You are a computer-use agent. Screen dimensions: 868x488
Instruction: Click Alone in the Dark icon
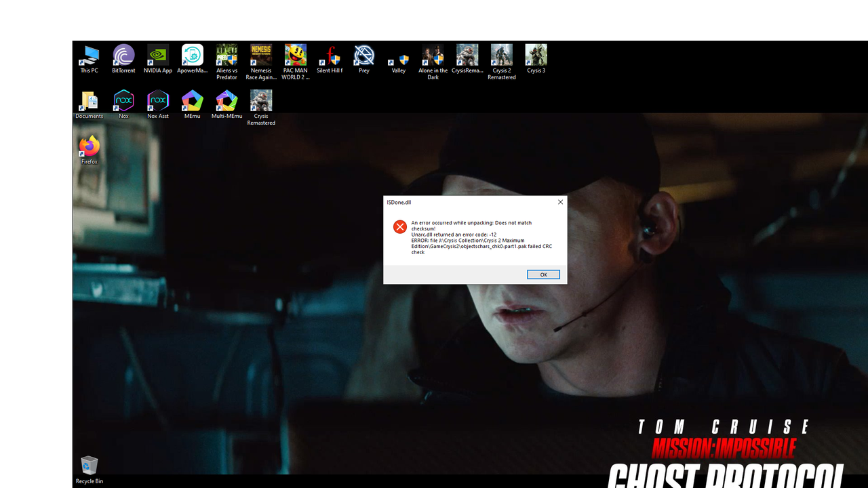(x=433, y=62)
